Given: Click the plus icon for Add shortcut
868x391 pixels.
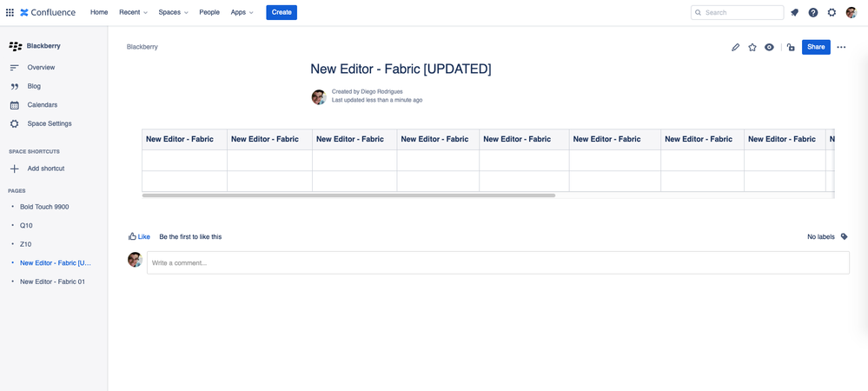Looking at the screenshot, I should point(15,169).
